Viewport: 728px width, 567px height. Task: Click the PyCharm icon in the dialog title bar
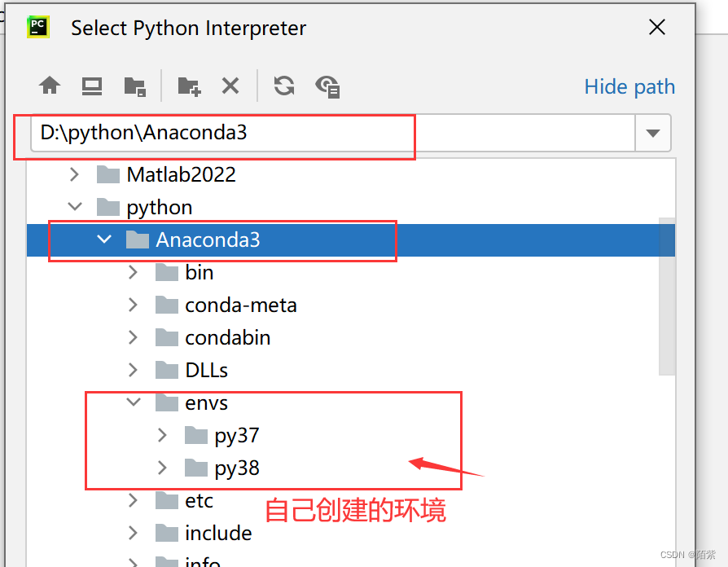point(37,27)
